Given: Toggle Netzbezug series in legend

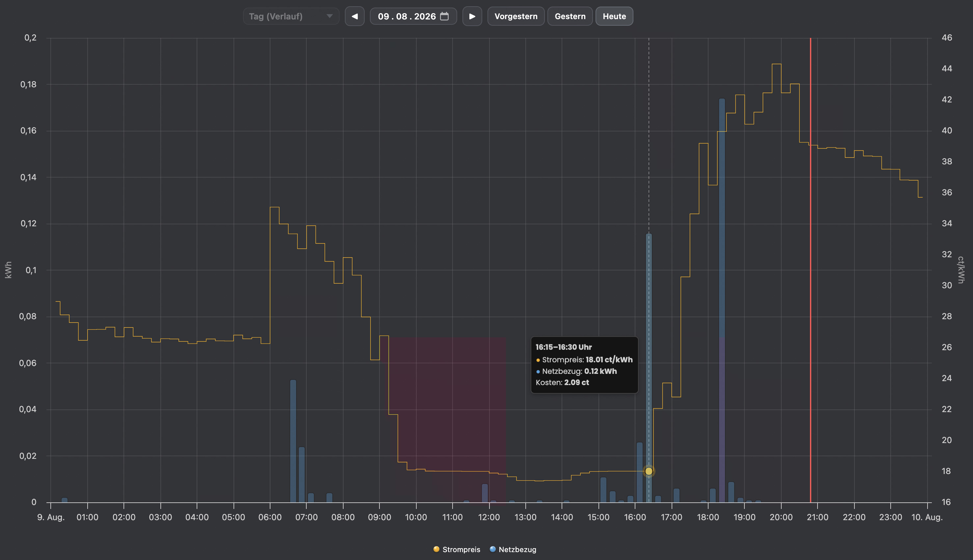Looking at the screenshot, I should [513, 549].
